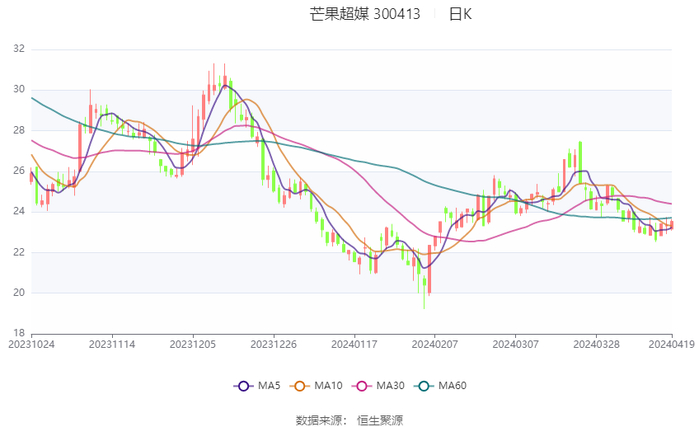The image size is (700, 427).
Task: Click the 32 price axis label
Action: tap(19, 49)
